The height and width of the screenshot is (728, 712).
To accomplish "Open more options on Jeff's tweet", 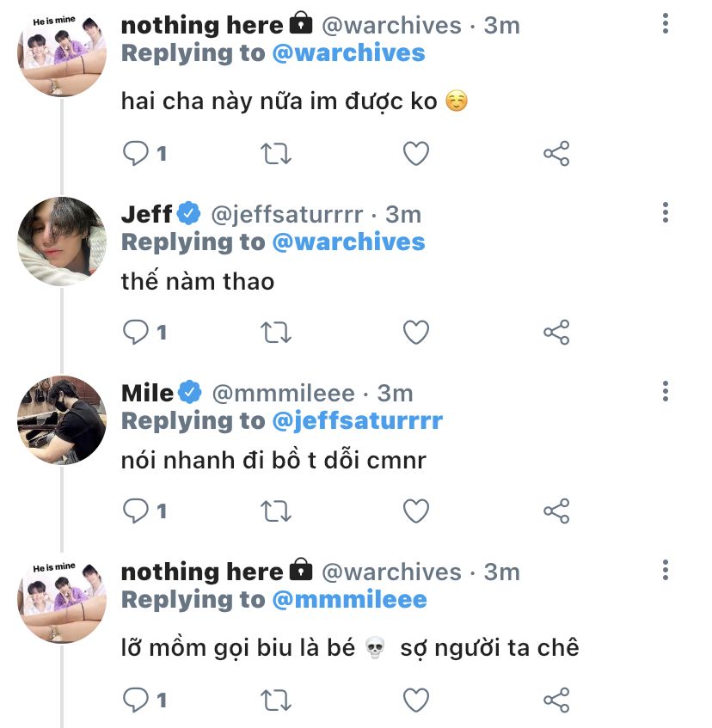I will (x=666, y=213).
